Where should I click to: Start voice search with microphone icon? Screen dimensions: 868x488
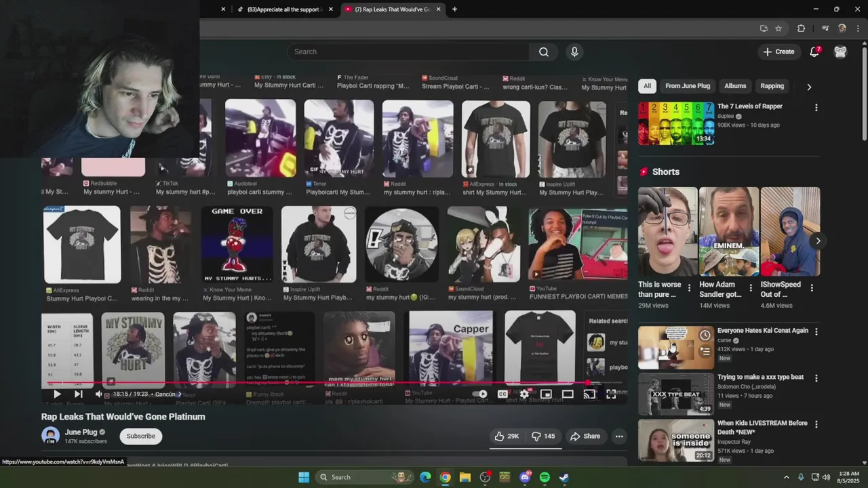574,52
